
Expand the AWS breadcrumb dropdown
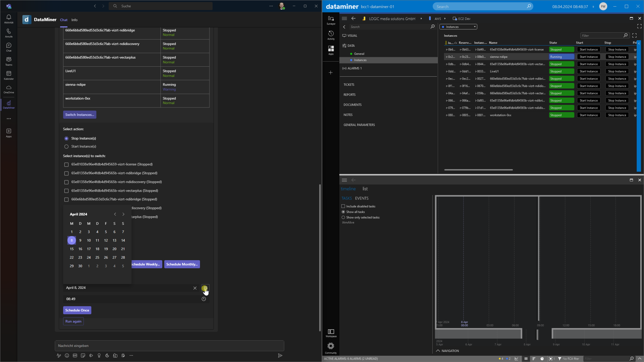pyautogui.click(x=444, y=19)
